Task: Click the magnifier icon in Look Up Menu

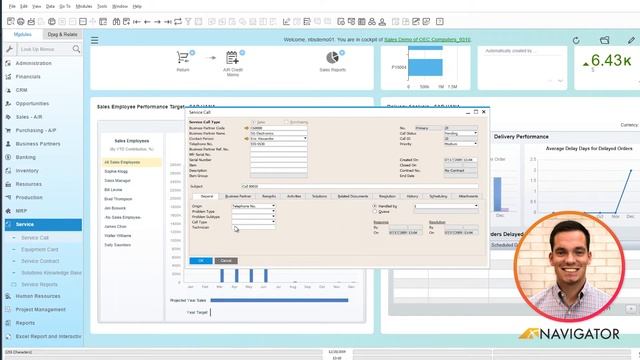Action: point(76,49)
